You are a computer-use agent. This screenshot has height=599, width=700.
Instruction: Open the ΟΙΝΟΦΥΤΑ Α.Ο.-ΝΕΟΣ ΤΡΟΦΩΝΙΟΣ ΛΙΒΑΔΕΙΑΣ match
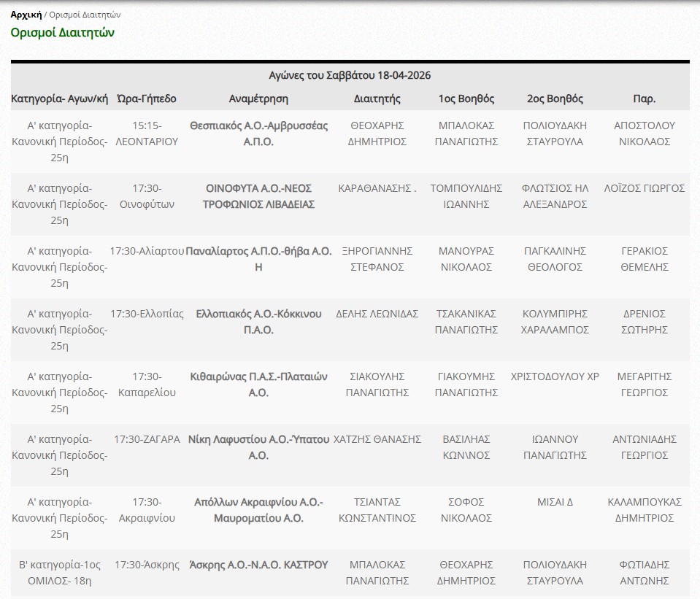[x=258, y=196]
